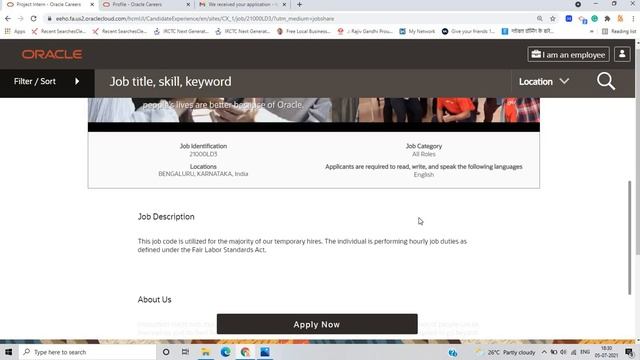This screenshot has height=360, width=640.
Task: Click the blue extension icon in toolbar
Action: tap(569, 18)
